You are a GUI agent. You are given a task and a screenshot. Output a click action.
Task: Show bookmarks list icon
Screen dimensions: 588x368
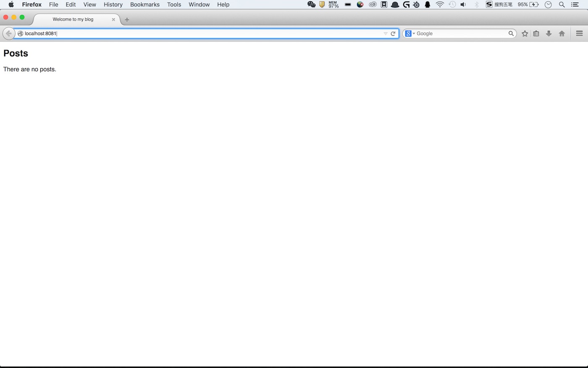pyautogui.click(x=536, y=34)
